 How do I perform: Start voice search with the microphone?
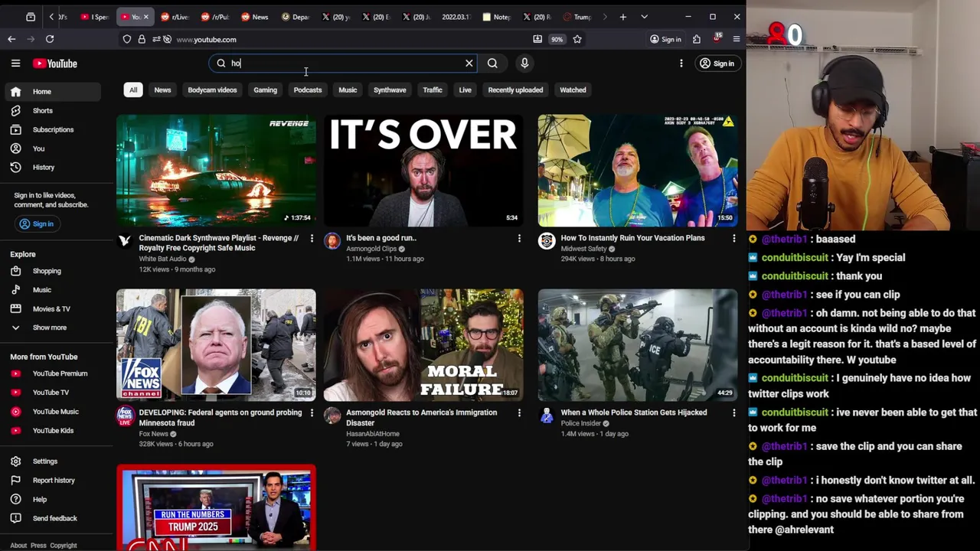click(524, 64)
